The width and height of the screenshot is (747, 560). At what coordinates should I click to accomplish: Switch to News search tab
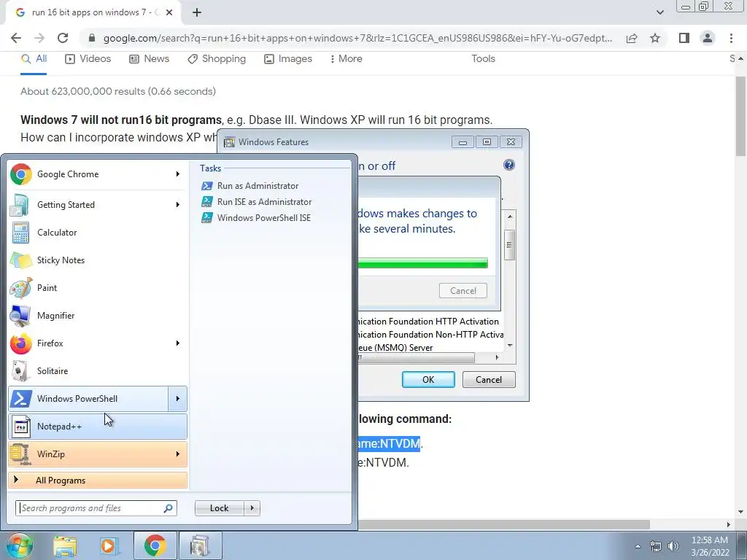[149, 58]
